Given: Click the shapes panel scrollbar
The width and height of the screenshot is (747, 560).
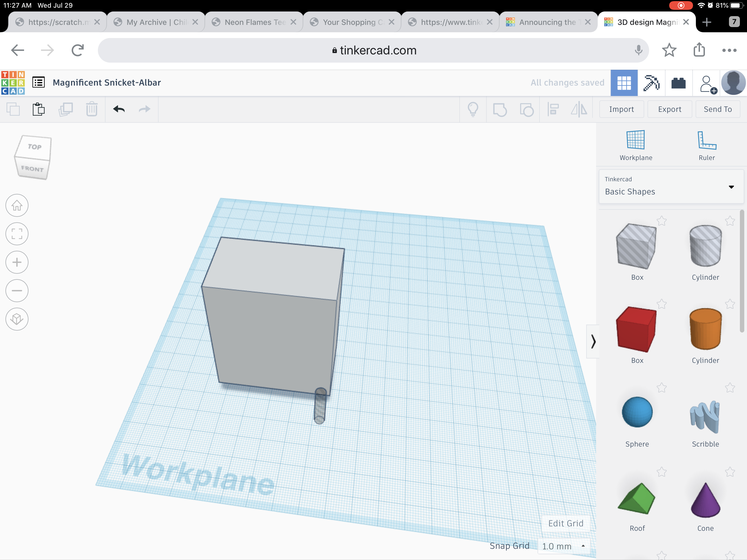Looking at the screenshot, I should coord(741,271).
